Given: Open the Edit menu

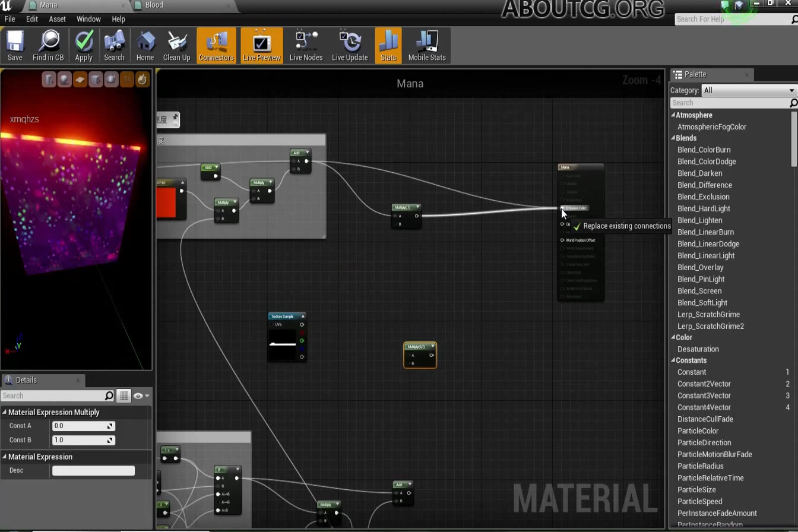Looking at the screenshot, I should point(31,19).
